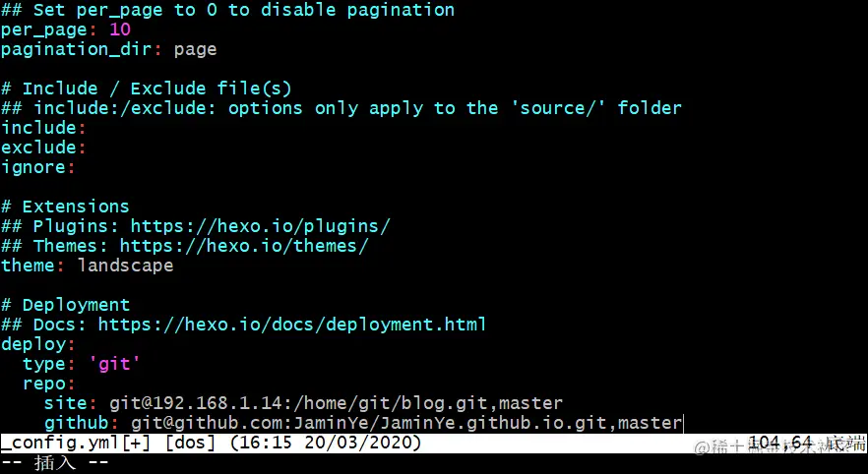Click the Docs URL hexo.io/docs/deployment.html
Viewport: 868px width, 474px height.
292,325
